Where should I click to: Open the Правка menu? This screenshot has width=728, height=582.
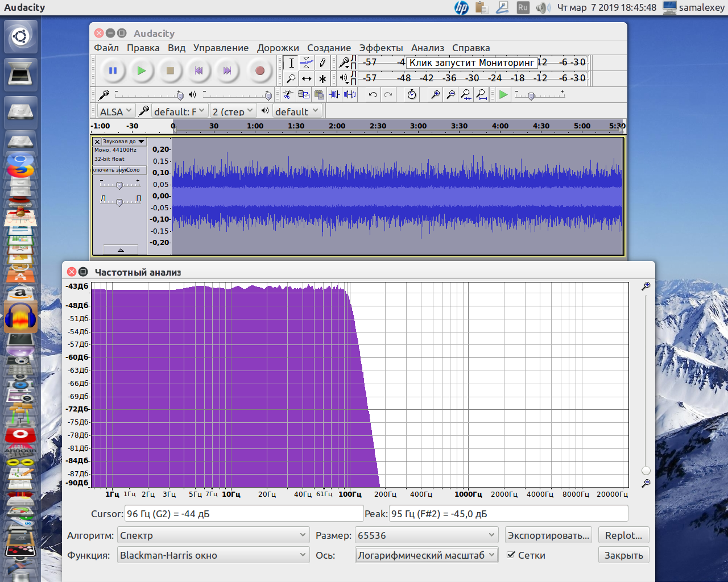(143, 48)
